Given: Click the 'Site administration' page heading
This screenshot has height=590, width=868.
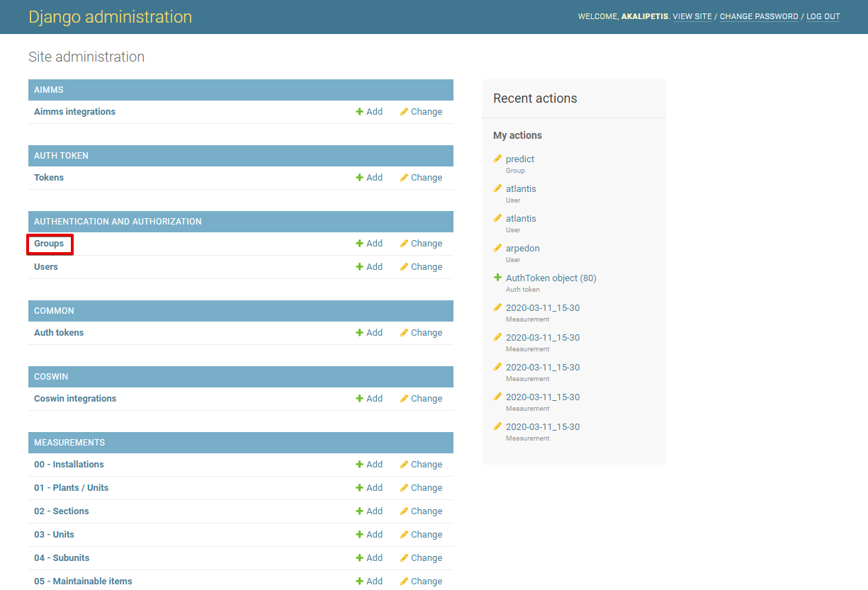Looking at the screenshot, I should (x=86, y=57).
